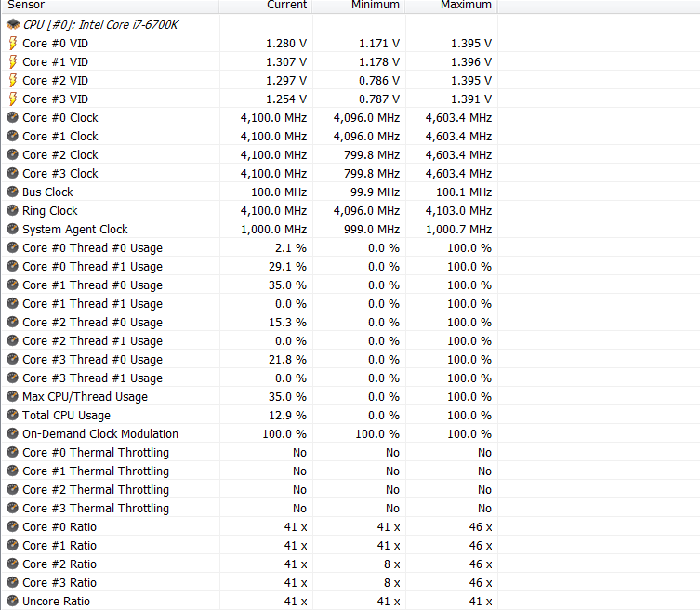This screenshot has height=610, width=700.
Task: Click the lightning icon for Core #0 VID
Action: 13,44
